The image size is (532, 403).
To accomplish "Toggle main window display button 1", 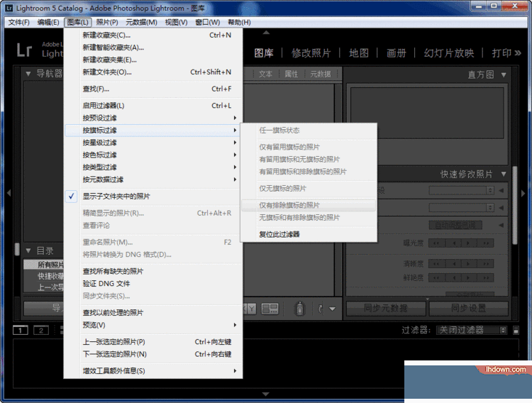I will (x=21, y=330).
